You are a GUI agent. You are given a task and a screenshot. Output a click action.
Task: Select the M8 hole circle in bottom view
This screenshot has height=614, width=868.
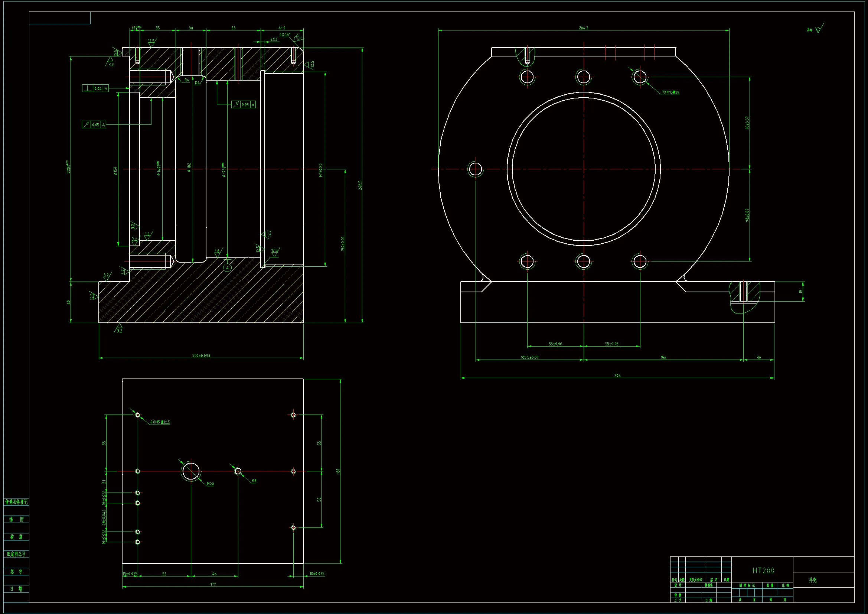238,471
